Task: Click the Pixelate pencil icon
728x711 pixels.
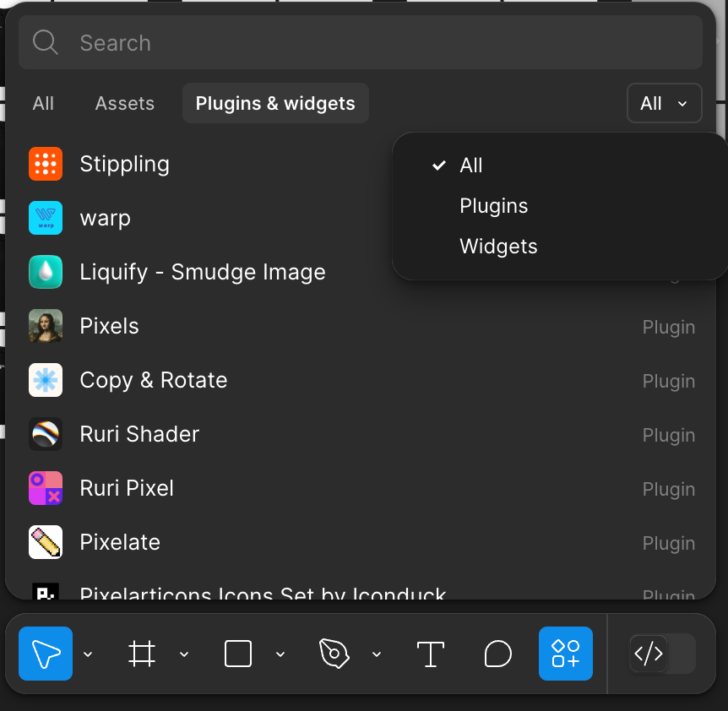Action: [x=46, y=542]
